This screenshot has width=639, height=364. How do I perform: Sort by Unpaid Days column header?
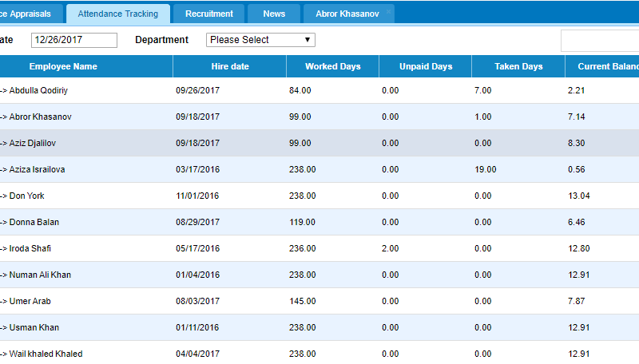coord(426,66)
